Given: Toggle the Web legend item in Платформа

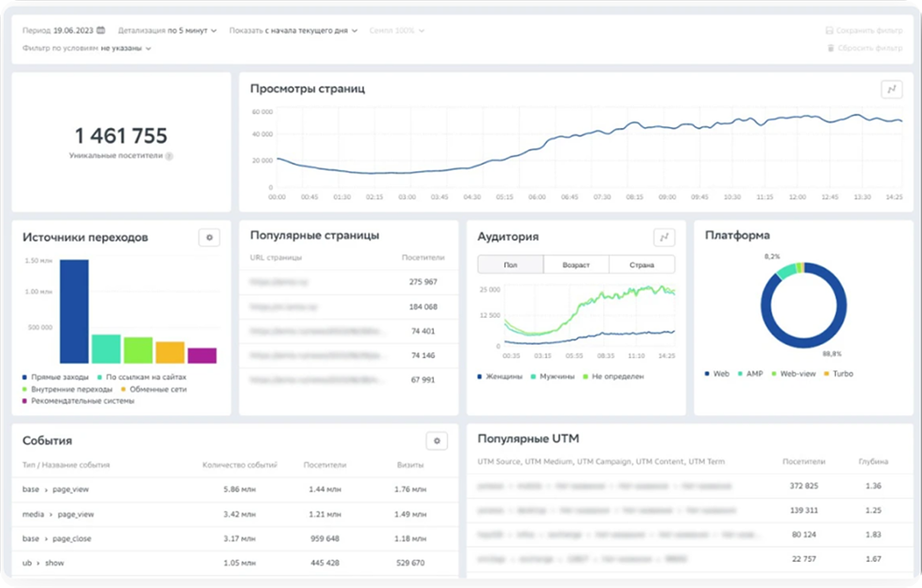Looking at the screenshot, I should click(717, 374).
